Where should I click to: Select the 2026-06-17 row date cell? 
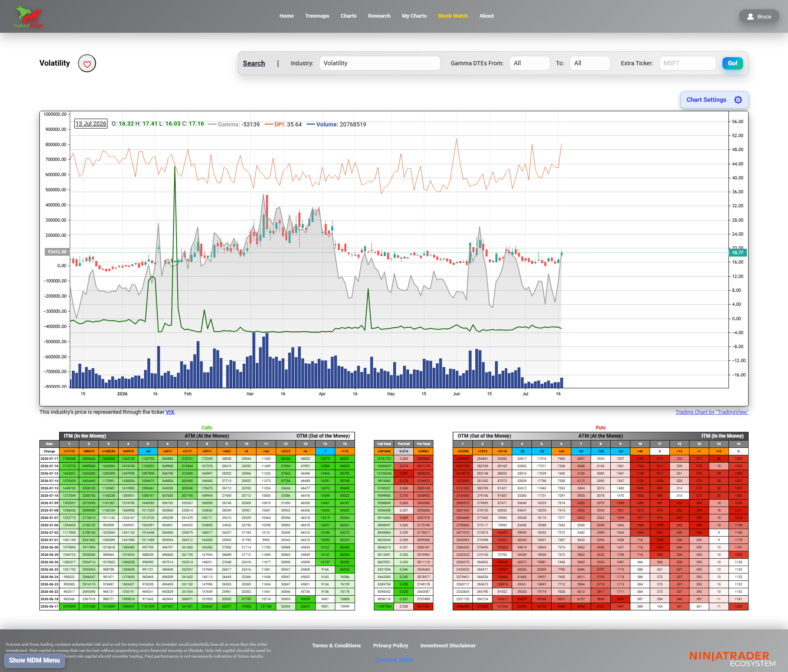click(x=49, y=606)
